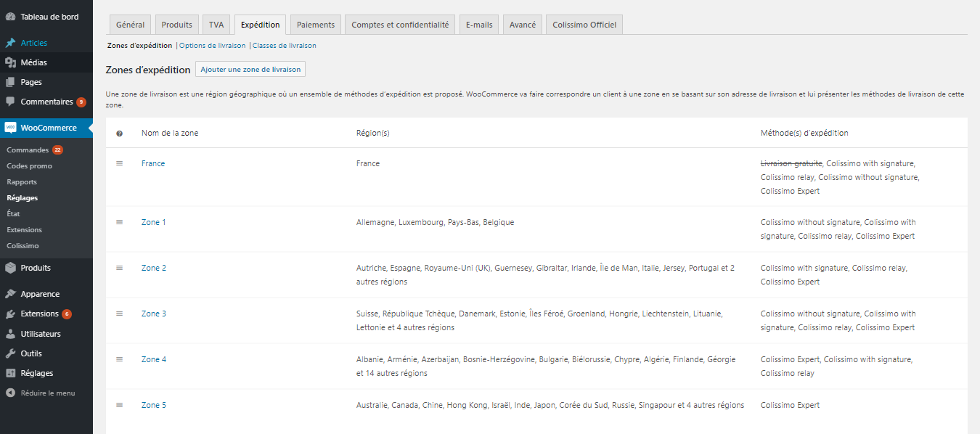
Task: Click the Outils wrench icon
Action: (10, 353)
